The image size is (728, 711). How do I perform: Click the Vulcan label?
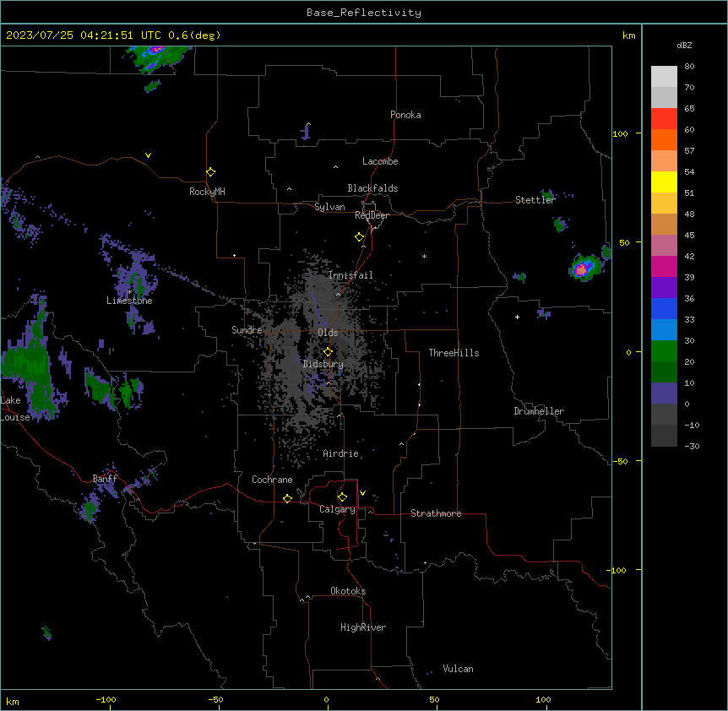pos(459,669)
